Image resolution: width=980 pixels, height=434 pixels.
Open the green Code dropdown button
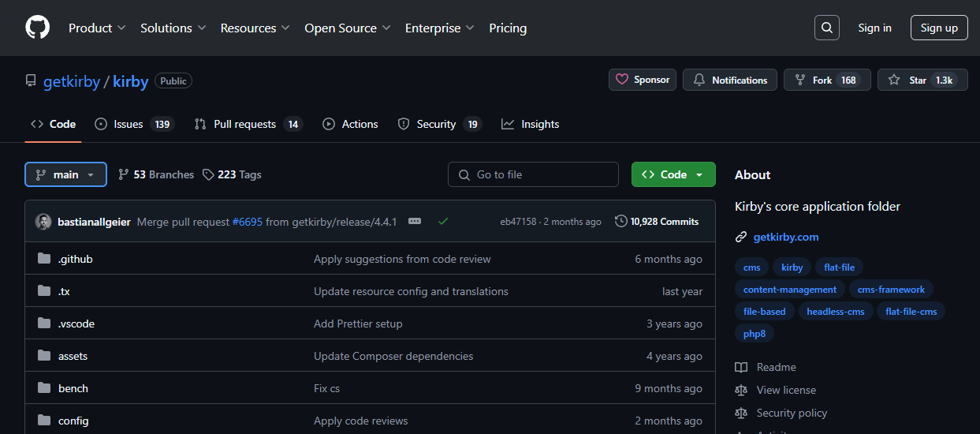pyautogui.click(x=673, y=174)
